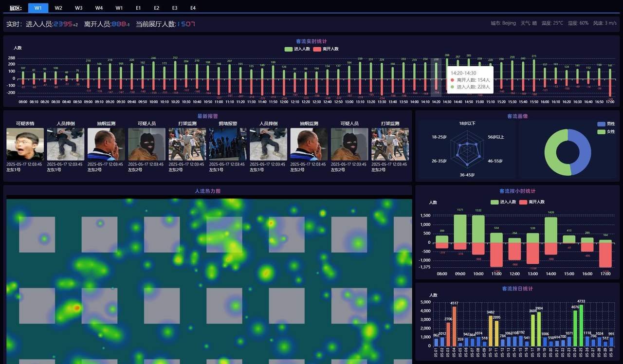Click the 客流按小时统计 chart title

pos(517,191)
